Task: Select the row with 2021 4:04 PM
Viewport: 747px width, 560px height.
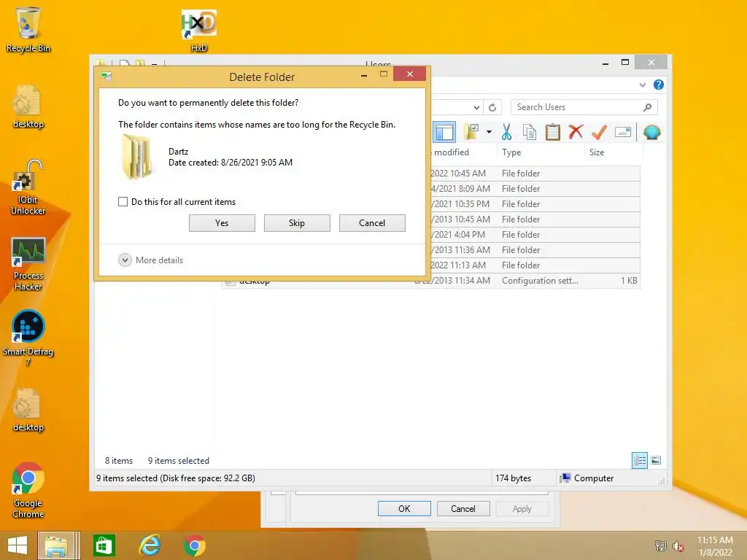Action: 535,234
